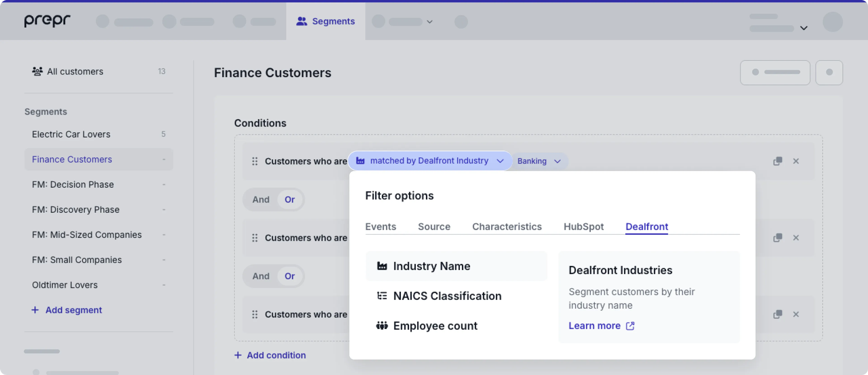Select the Finance Customers segment
The height and width of the screenshot is (375, 868).
click(98, 159)
